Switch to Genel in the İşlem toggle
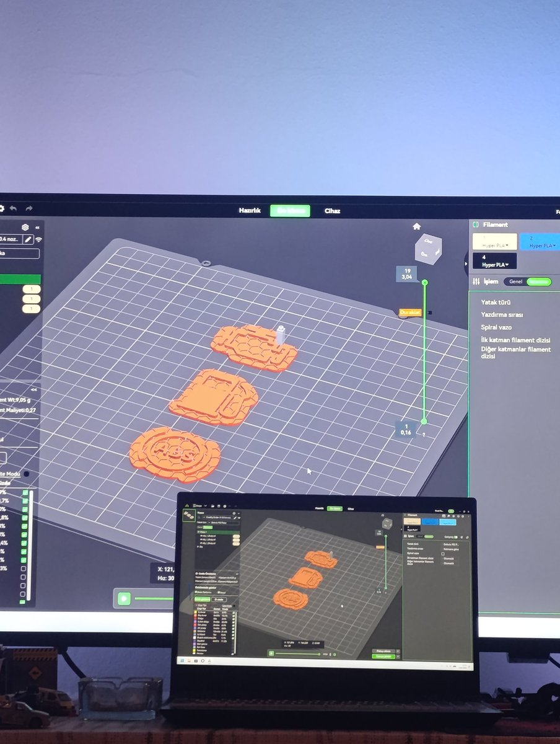Viewport: 560px width, 744px height. coord(515,281)
